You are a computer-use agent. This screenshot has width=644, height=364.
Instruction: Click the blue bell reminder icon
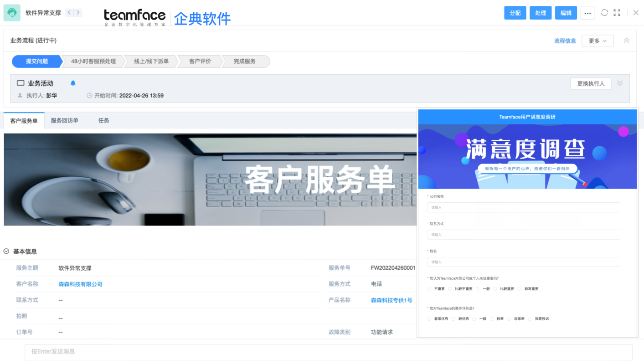pyautogui.click(x=73, y=83)
